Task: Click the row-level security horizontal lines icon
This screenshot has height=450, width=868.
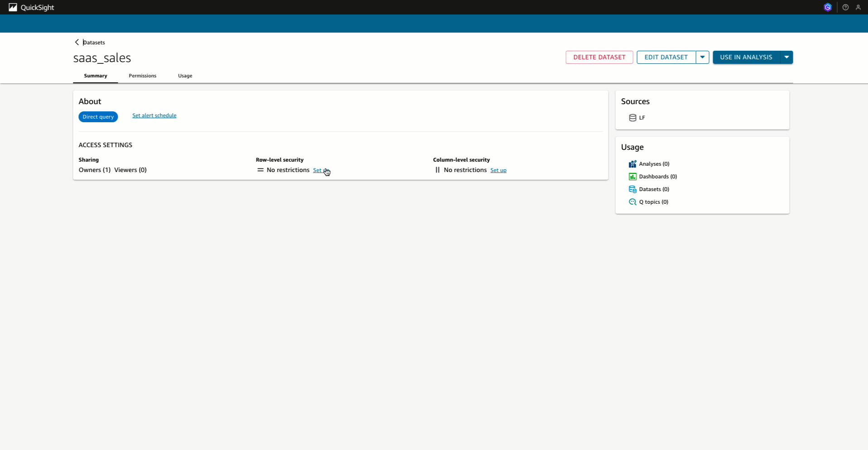Action: (x=260, y=170)
